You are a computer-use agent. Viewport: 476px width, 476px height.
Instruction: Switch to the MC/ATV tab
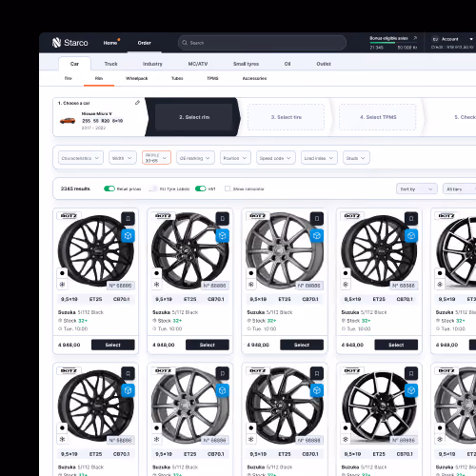pos(198,64)
